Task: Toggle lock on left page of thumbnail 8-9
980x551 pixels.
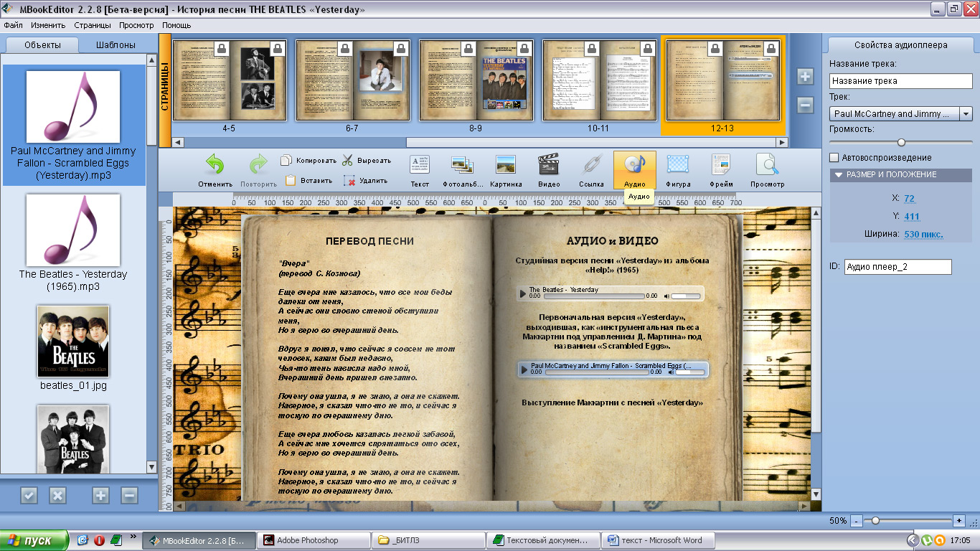Action: pos(468,49)
